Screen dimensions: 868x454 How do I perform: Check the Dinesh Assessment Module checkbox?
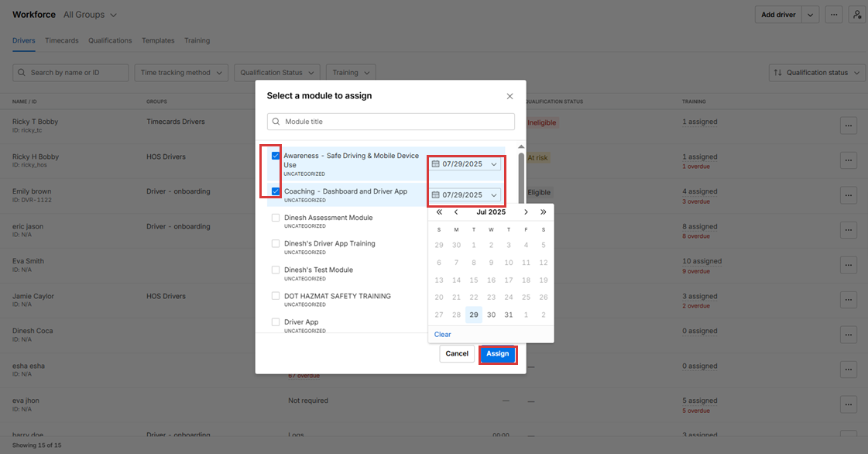click(x=276, y=218)
